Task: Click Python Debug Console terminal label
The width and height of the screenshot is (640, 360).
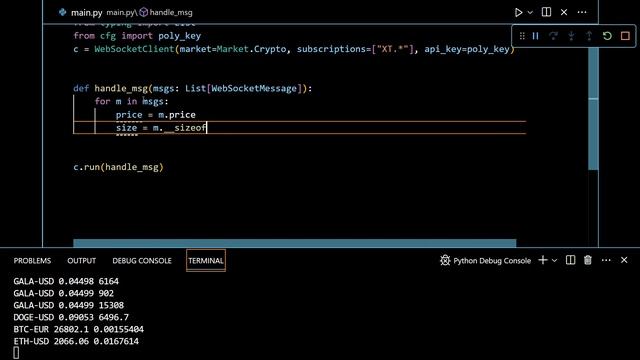Action: coord(486,260)
